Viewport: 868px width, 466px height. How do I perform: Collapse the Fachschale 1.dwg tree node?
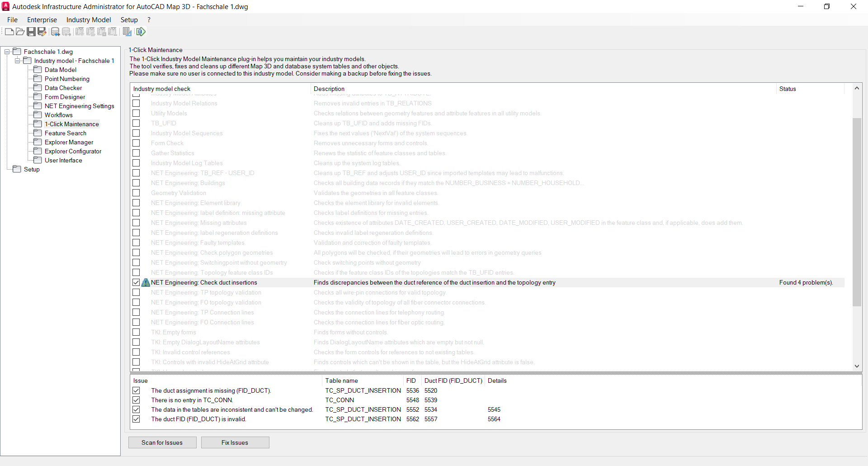click(x=7, y=52)
